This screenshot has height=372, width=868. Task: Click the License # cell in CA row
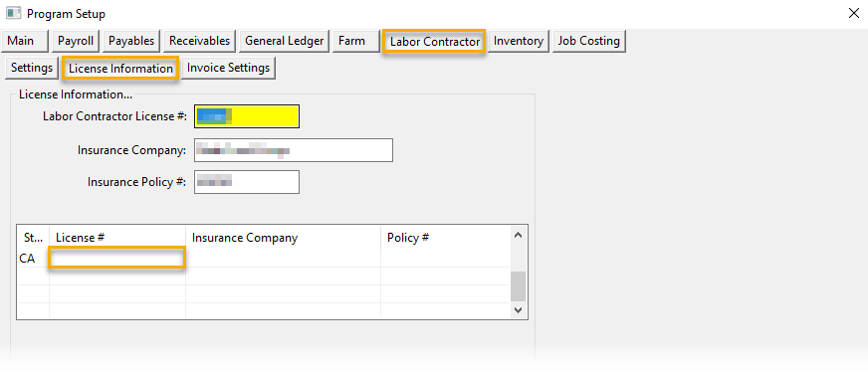[x=116, y=259]
